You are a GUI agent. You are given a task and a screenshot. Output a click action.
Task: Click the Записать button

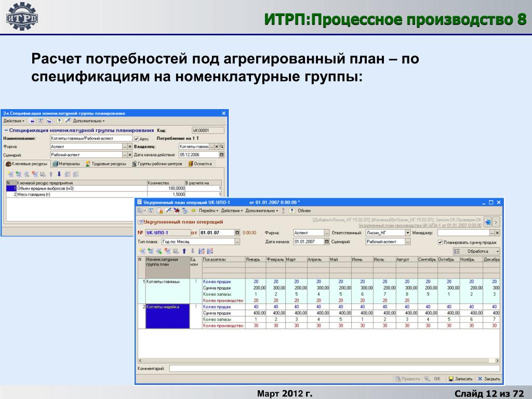461,379
